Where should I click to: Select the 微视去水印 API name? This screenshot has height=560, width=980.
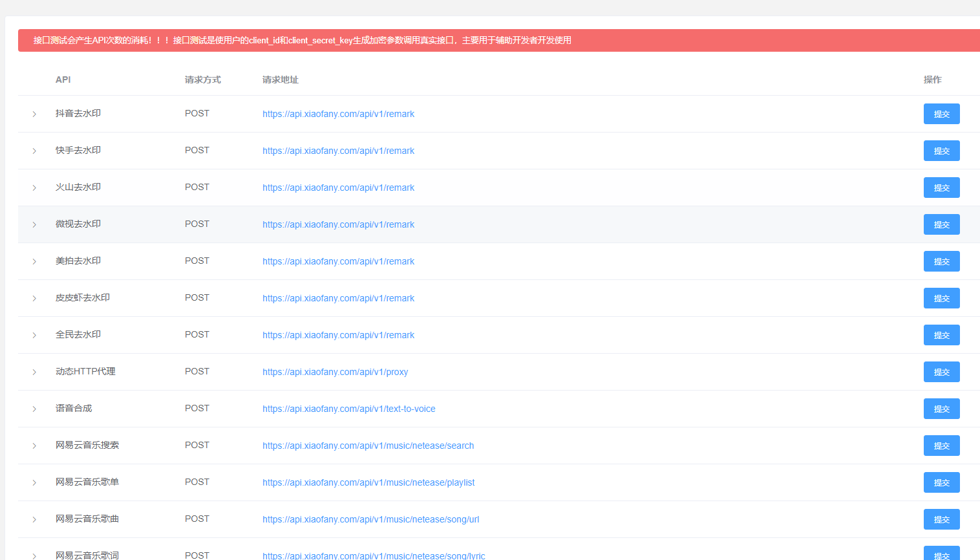point(78,224)
